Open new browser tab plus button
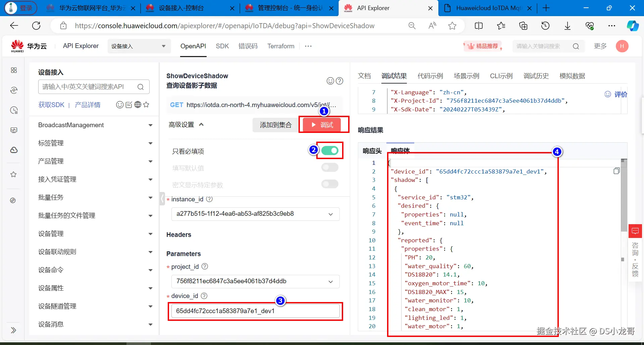 pos(546,8)
